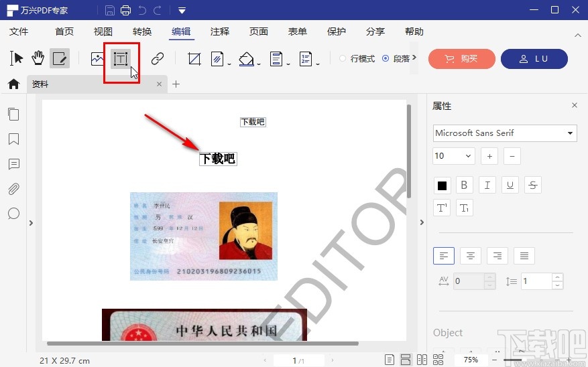
Task: Go to the home screen icon
Action: coord(13,84)
